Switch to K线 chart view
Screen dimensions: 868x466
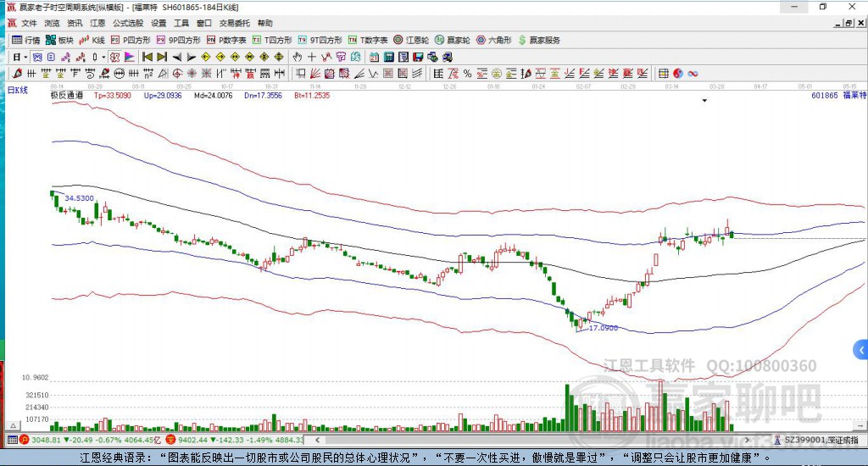(92, 40)
